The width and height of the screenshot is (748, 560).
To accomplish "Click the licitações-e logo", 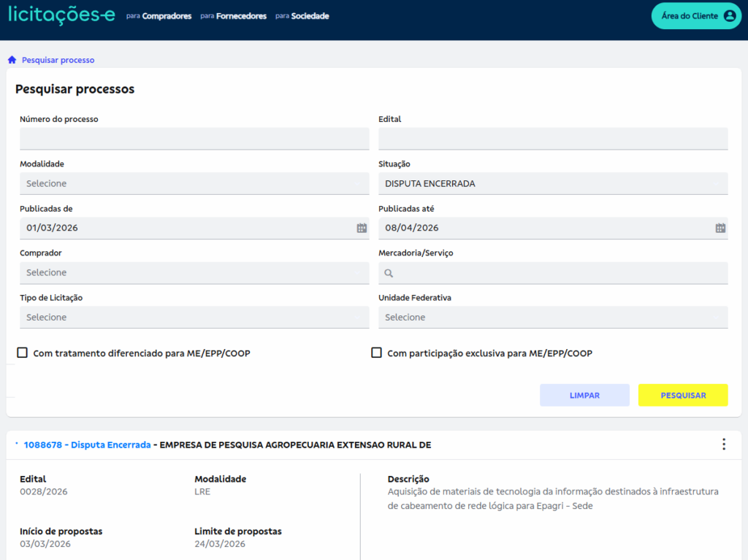I will 61,15.
